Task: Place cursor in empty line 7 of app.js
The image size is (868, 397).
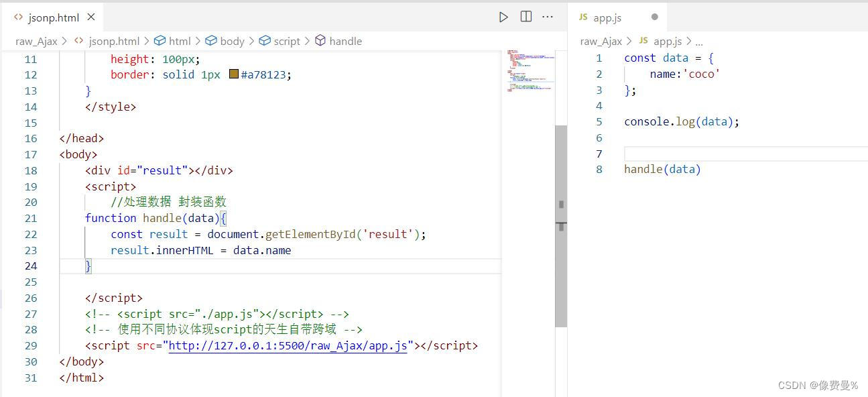Action: coord(745,154)
